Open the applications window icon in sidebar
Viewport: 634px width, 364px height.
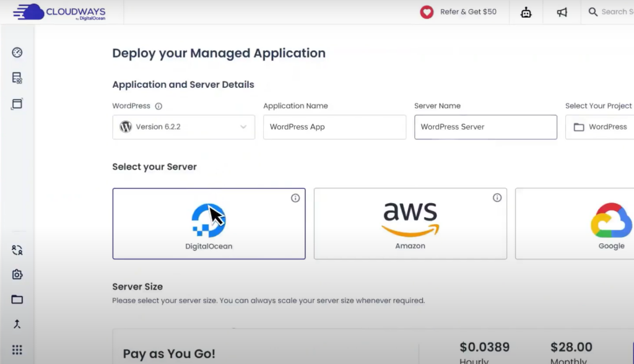17,103
